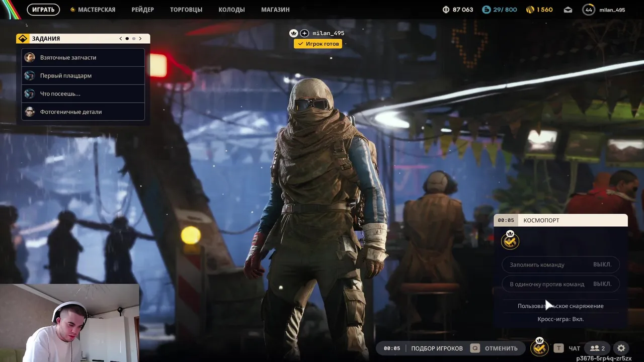Click the crown leader icon beside milan_495
The height and width of the screenshot is (362, 644).
pos(294,33)
